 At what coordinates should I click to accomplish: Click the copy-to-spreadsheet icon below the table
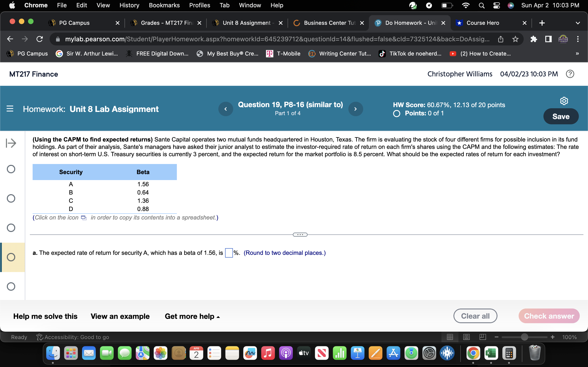84,218
